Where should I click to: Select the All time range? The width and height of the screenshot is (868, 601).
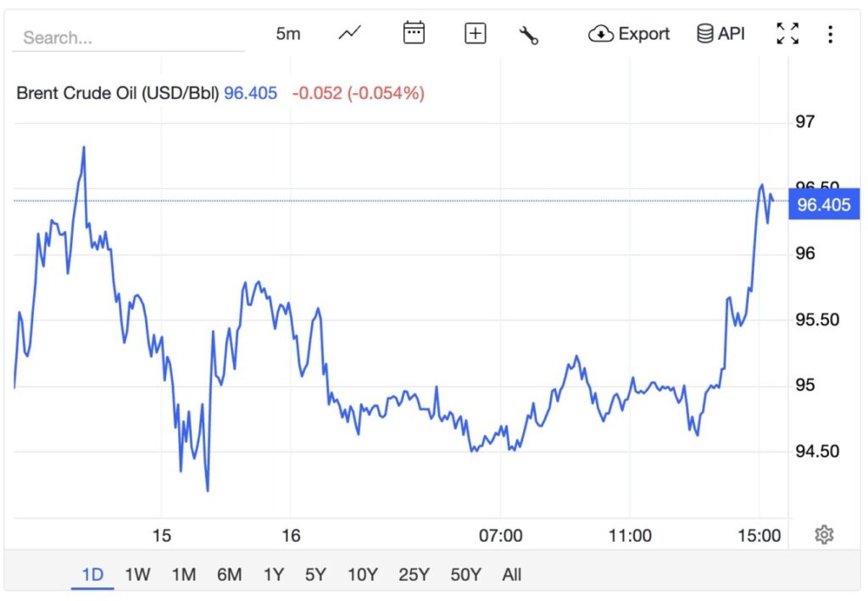[511, 574]
